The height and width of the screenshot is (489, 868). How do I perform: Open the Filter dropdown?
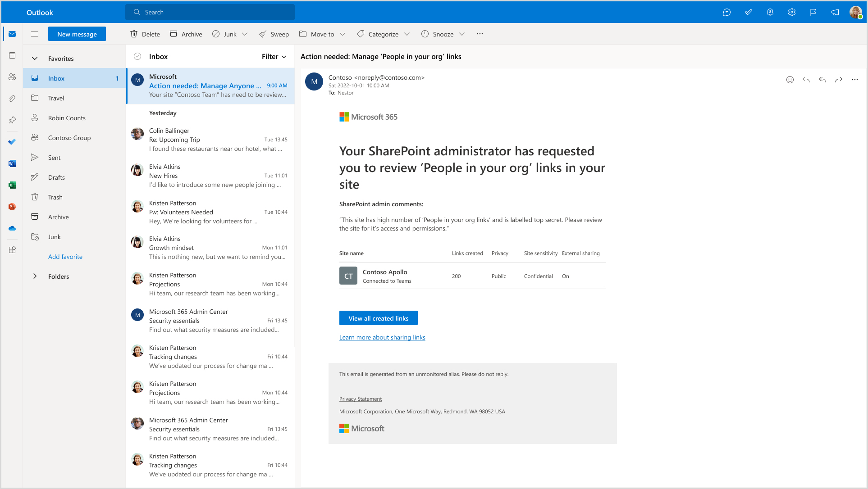(x=274, y=56)
